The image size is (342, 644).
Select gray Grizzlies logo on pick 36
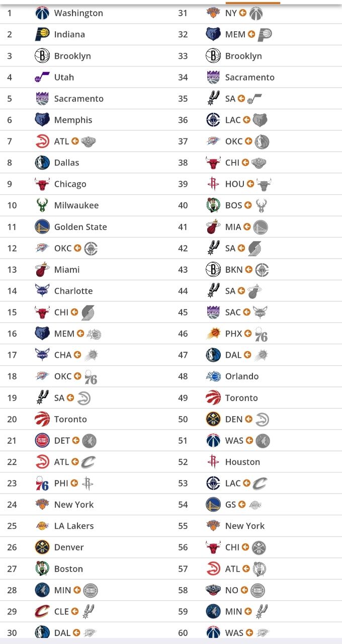click(260, 120)
